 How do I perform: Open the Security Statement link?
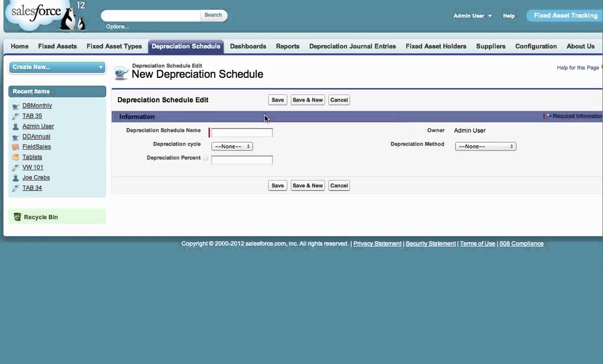pos(430,244)
